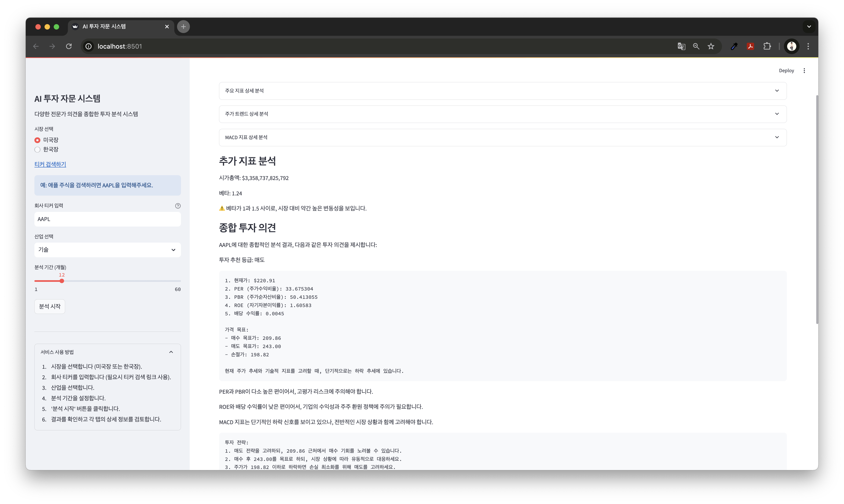The image size is (844, 504).
Task: Expand the MACD 지표 상세 분석 section
Action: point(502,137)
